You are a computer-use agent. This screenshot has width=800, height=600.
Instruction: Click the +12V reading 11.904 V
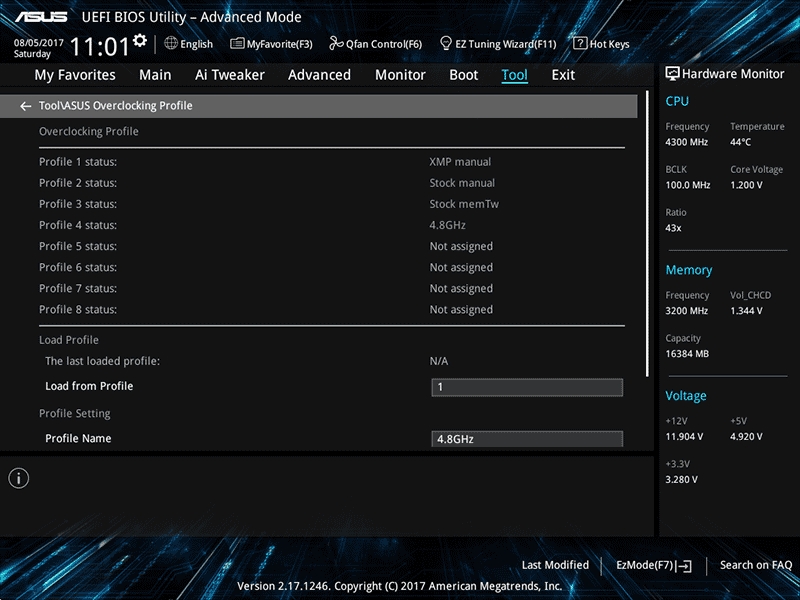click(684, 436)
